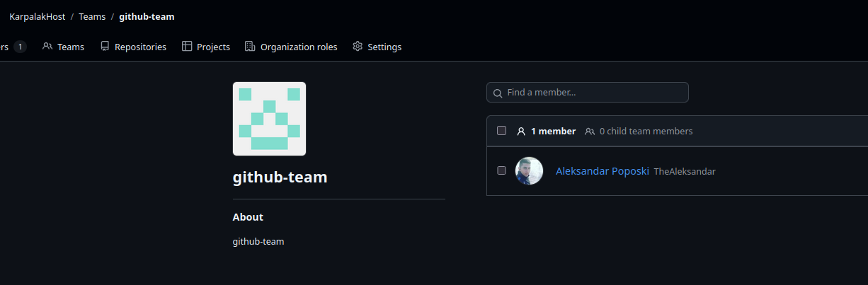The height and width of the screenshot is (285, 868).
Task: Open the Teams tab
Action: coord(63,47)
